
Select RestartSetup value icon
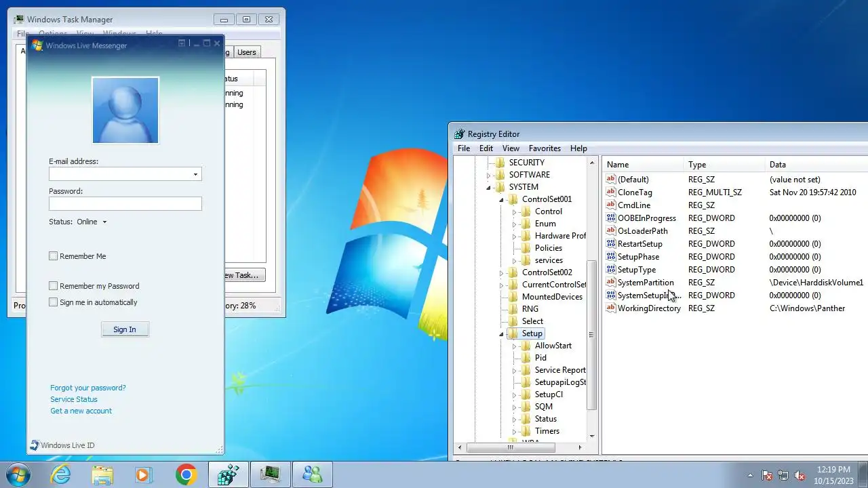point(611,244)
